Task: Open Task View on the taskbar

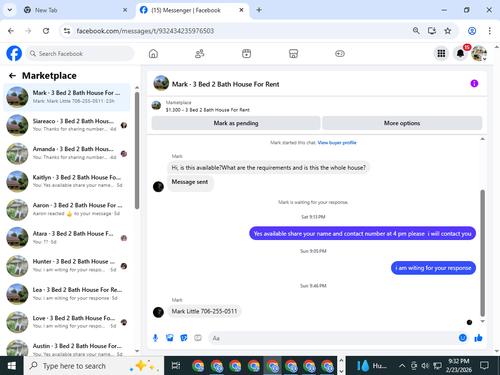Action: tap(176, 366)
